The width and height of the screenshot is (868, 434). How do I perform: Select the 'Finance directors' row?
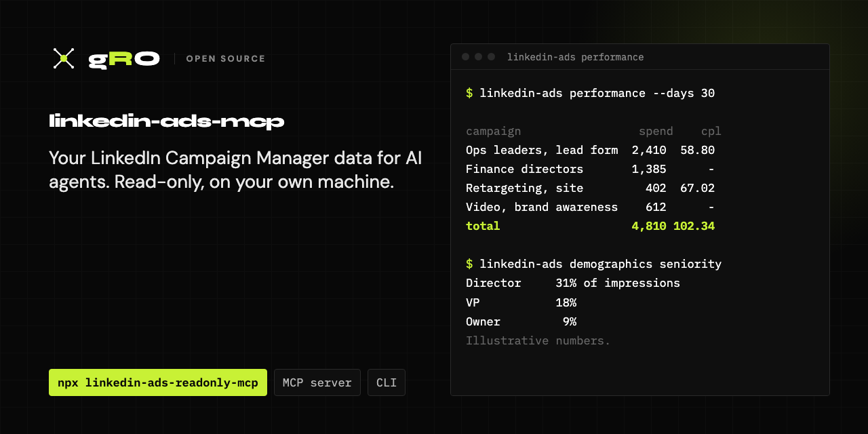click(x=591, y=169)
